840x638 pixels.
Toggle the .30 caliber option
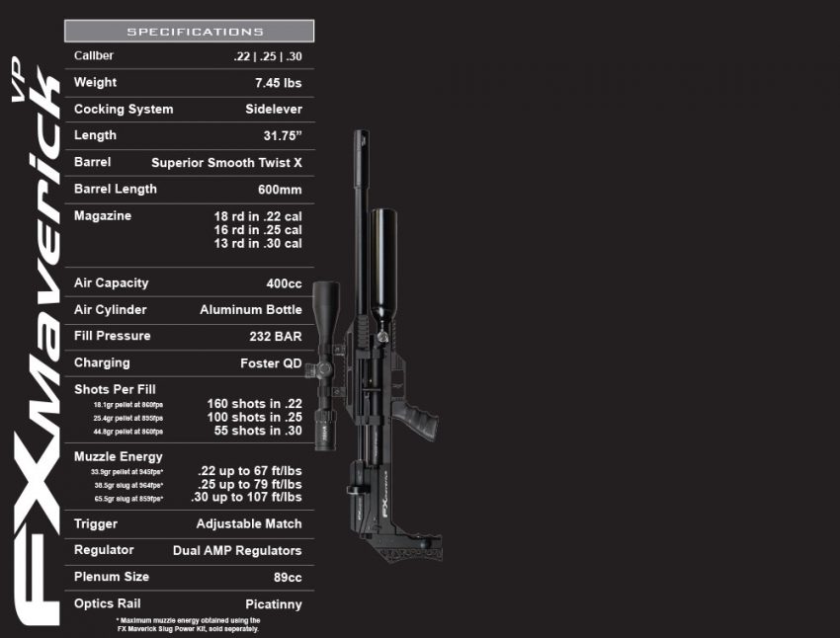[x=293, y=56]
